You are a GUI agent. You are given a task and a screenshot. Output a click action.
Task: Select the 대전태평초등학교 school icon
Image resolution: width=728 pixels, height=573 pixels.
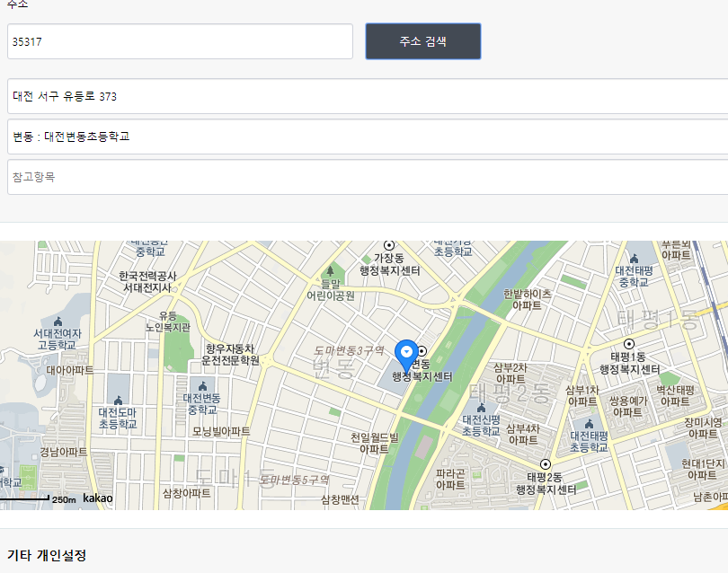click(x=589, y=423)
